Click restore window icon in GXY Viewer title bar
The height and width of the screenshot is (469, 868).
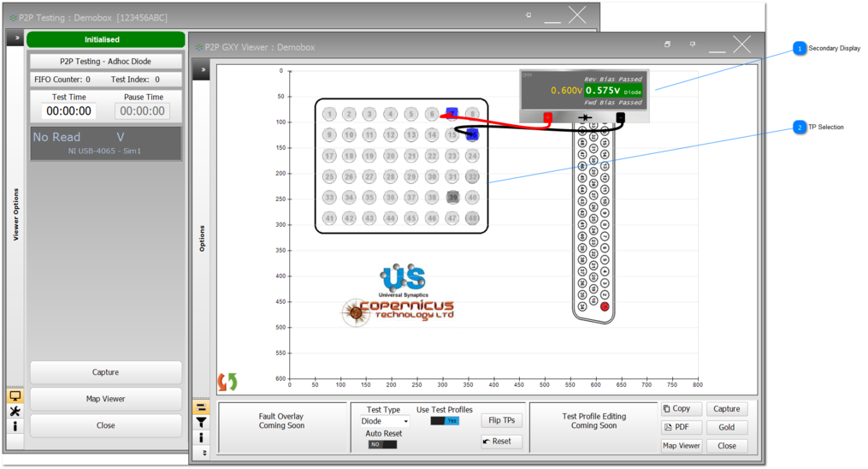(x=668, y=44)
